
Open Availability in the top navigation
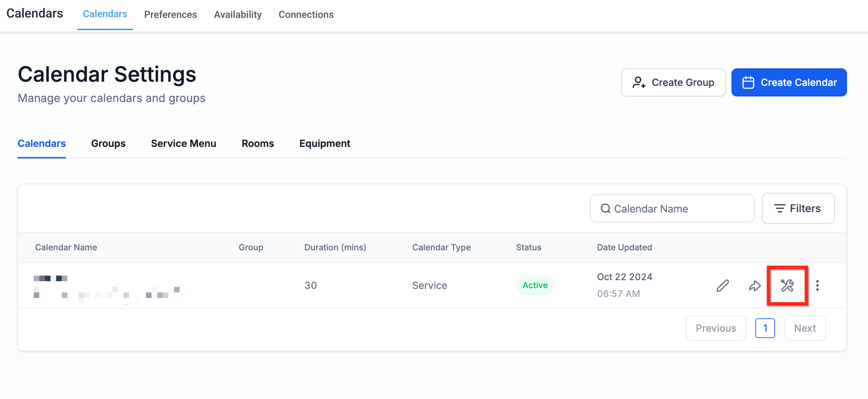[x=238, y=15]
